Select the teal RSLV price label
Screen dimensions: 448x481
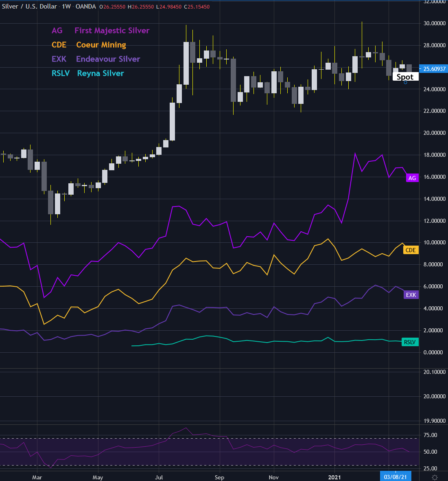point(410,342)
